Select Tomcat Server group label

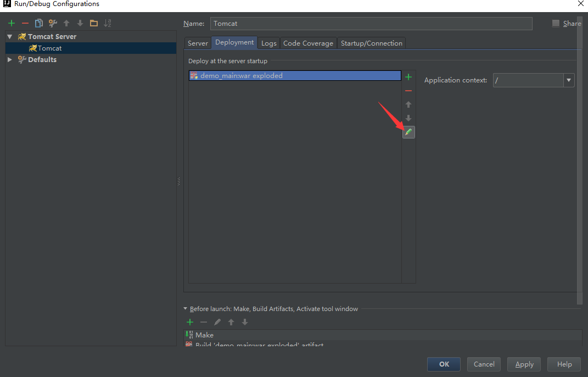[52, 36]
